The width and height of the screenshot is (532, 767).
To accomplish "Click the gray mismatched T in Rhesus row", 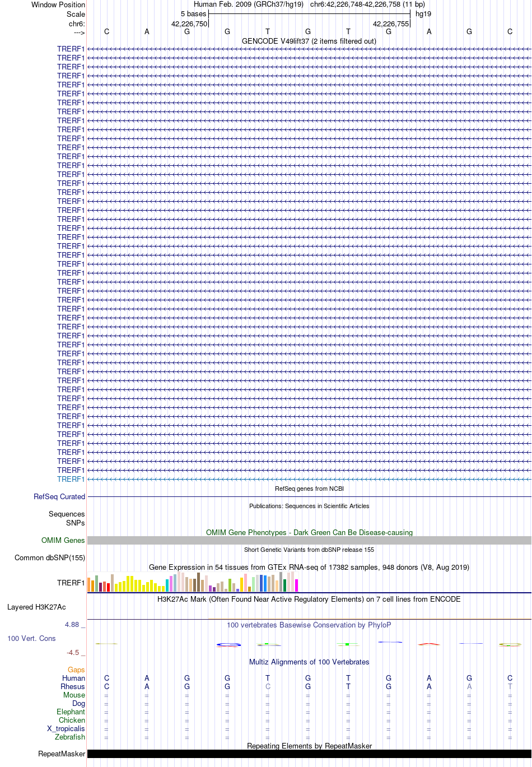I will pos(510,686).
